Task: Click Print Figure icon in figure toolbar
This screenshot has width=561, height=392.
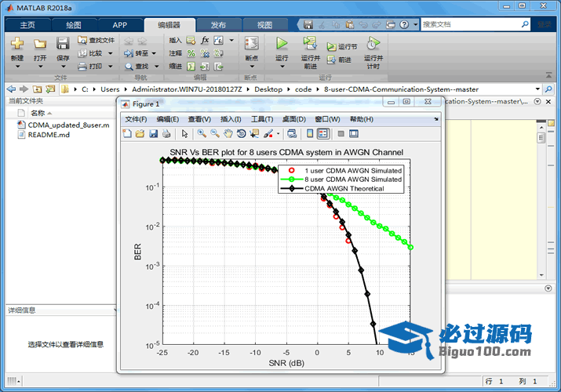Action: 166,133
